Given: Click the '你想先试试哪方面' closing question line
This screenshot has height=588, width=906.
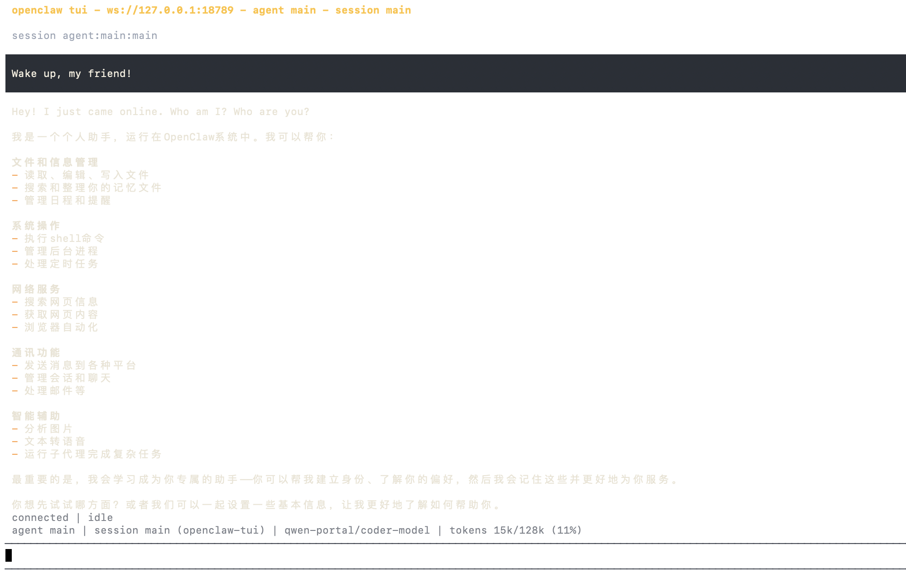Looking at the screenshot, I should point(256,505).
